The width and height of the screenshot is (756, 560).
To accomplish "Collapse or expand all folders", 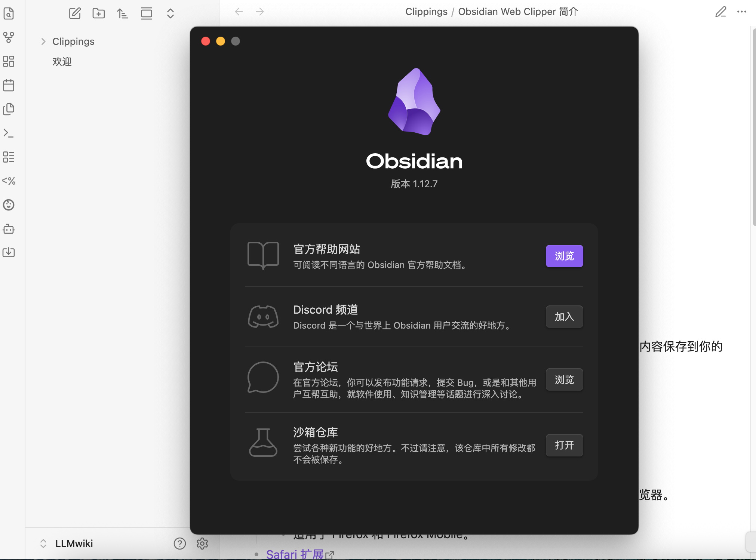I will pos(170,13).
